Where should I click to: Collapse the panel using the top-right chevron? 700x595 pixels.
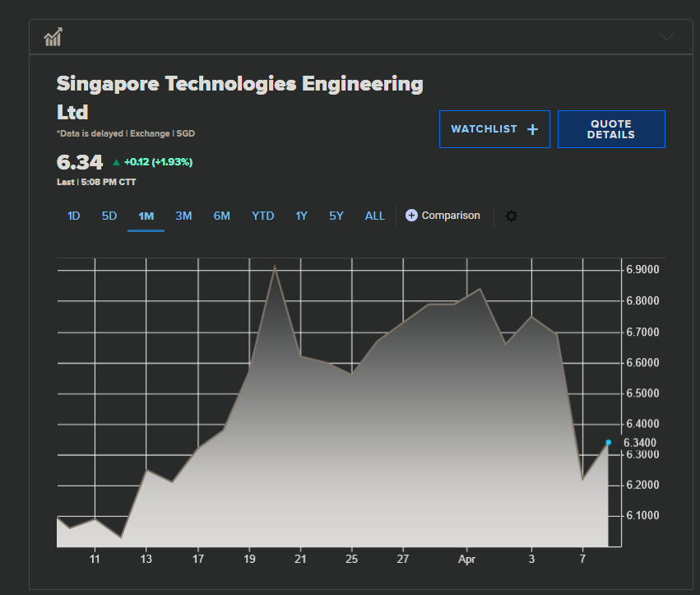click(x=666, y=37)
